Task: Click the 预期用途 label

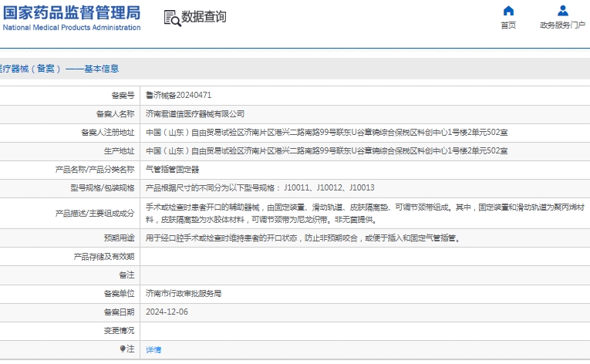Action: point(119,238)
